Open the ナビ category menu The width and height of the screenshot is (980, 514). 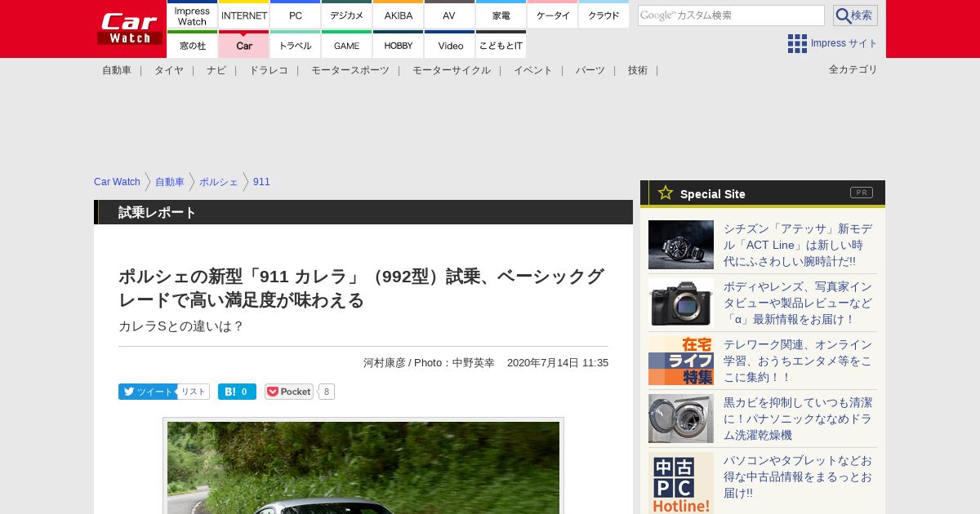click(x=216, y=70)
